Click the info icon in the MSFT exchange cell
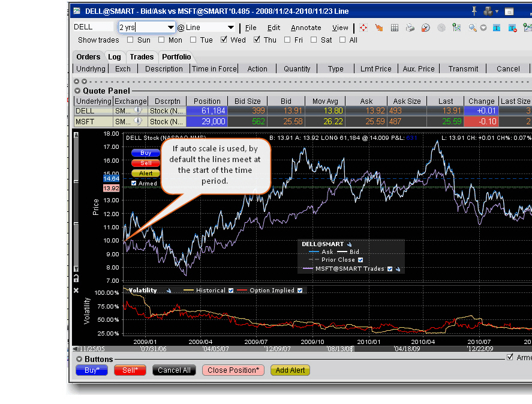532x404 pixels. click(137, 121)
